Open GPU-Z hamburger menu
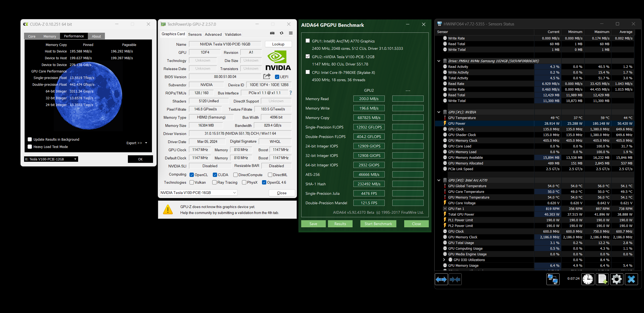The height and width of the screenshot is (313, 644). tap(291, 33)
